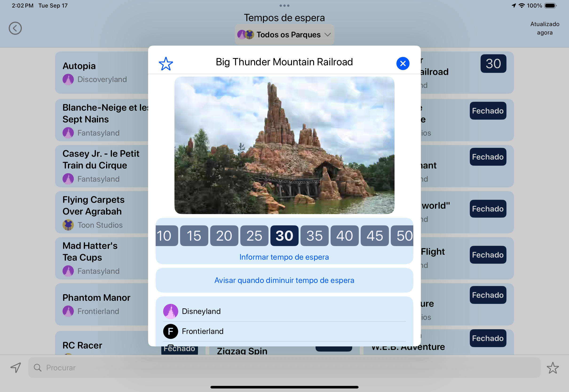Open Mad Hatter's Tea Cups card
Image resolution: width=569 pixels, height=392 pixels.
click(x=102, y=258)
